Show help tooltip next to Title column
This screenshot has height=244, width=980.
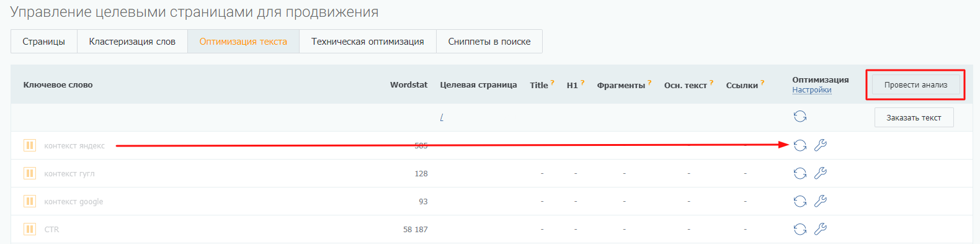(552, 82)
